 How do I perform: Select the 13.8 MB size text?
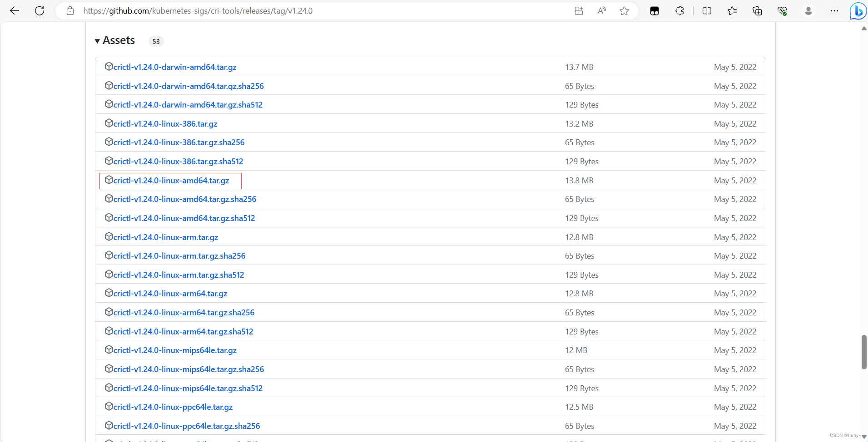(579, 181)
